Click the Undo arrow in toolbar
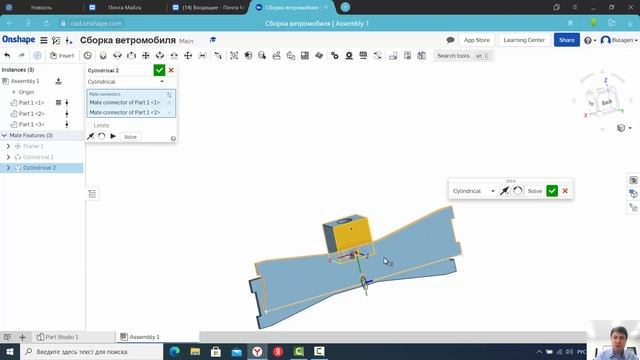 [7, 56]
